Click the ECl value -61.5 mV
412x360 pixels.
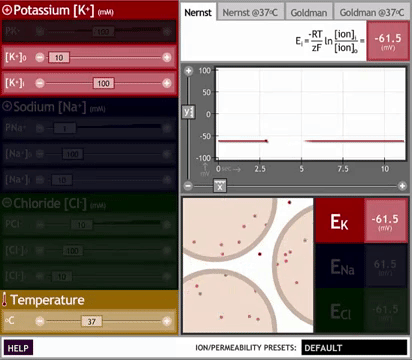point(386,310)
